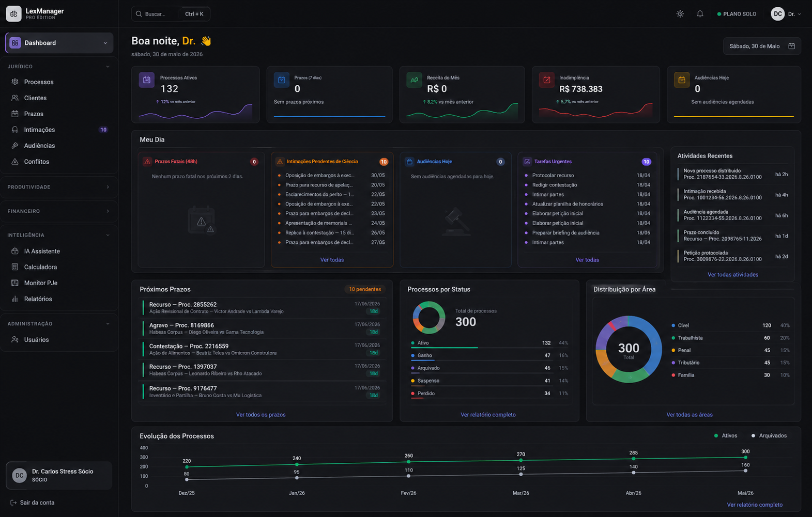Click the Relatórios bar chart icon
This screenshot has width=812, height=517.
point(15,299)
